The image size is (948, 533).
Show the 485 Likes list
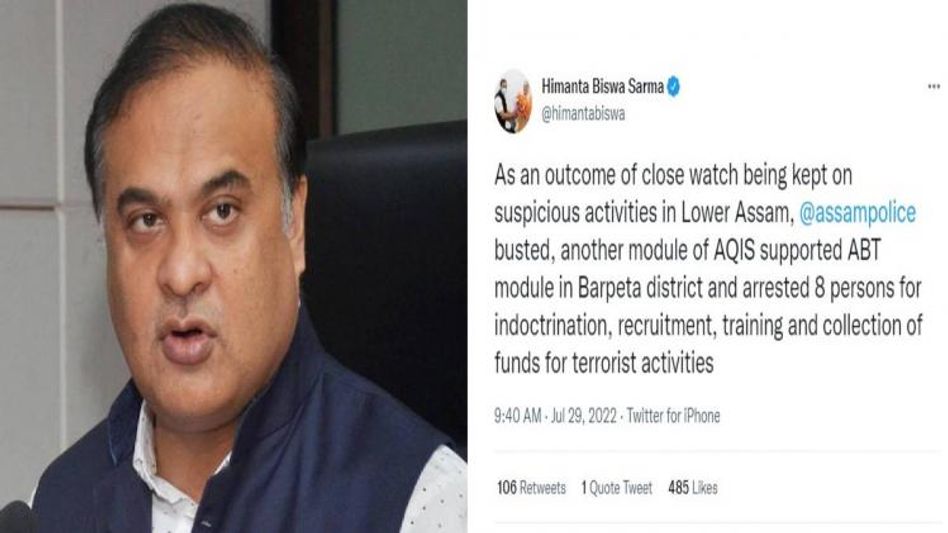tap(692, 488)
